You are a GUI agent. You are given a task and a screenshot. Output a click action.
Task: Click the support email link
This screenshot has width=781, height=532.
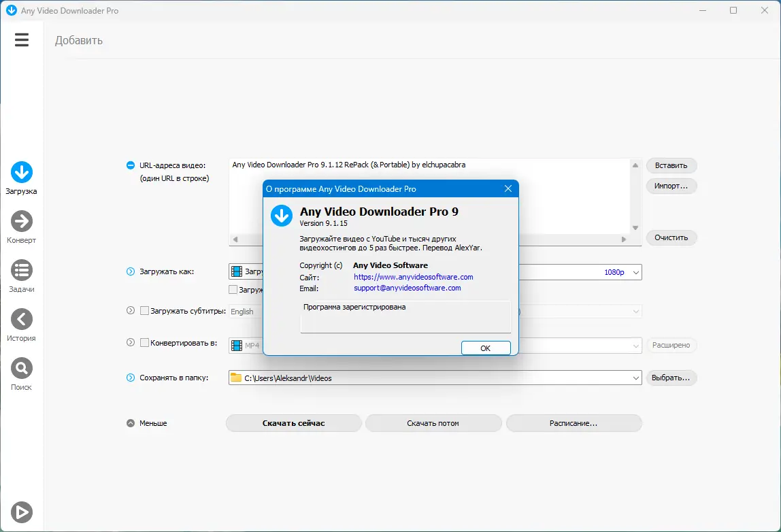tap(408, 288)
